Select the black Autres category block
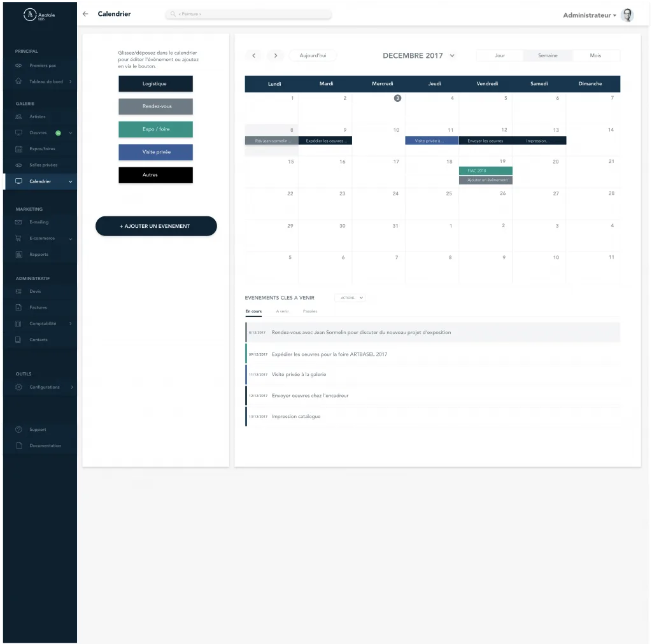The width and height of the screenshot is (652, 644). (155, 176)
